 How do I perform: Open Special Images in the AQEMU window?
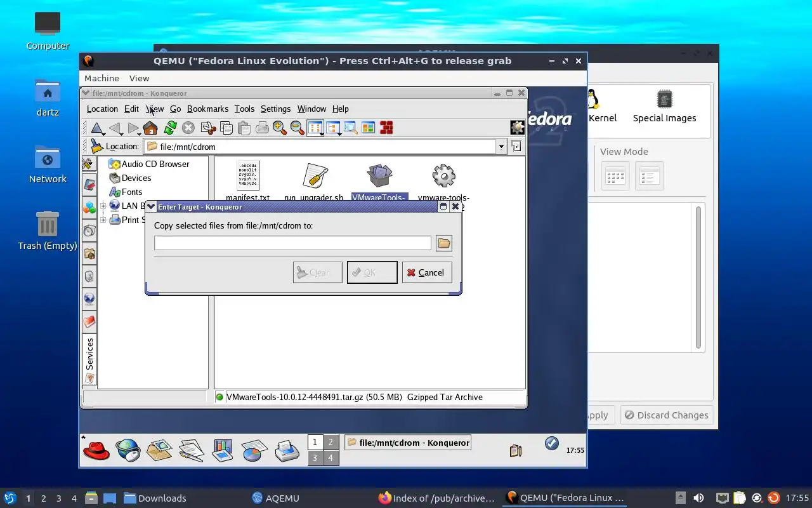tap(664, 106)
